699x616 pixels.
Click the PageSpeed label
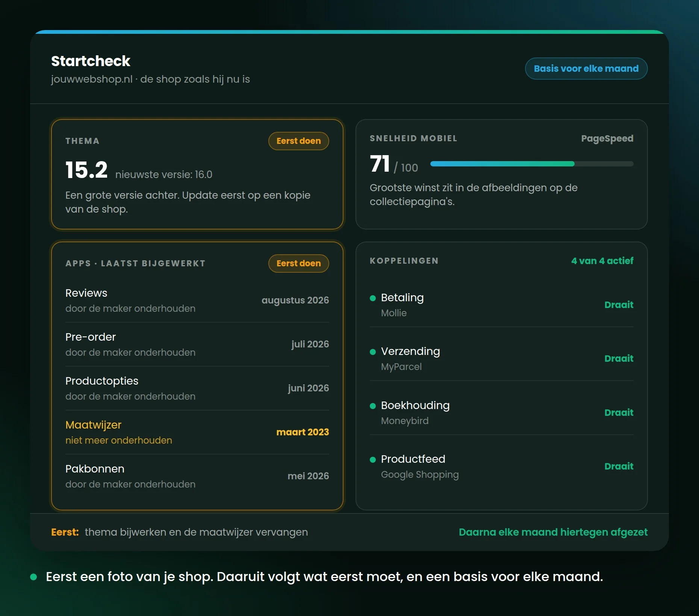tap(607, 139)
